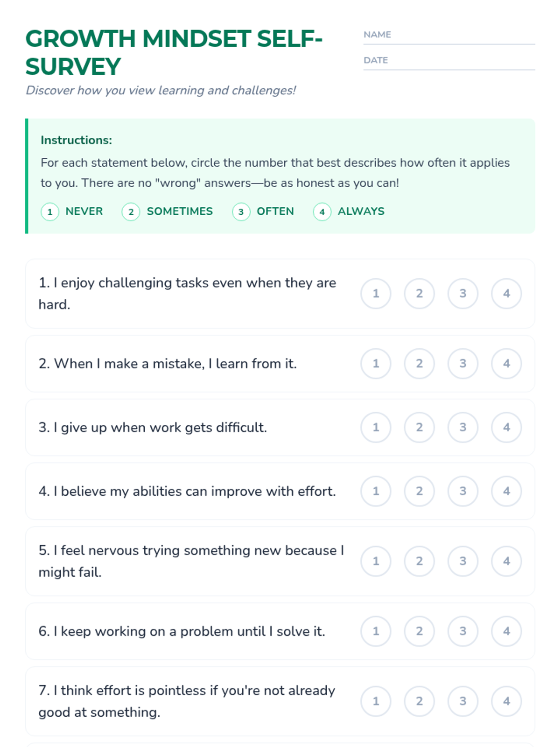The width and height of the screenshot is (560, 747).
Task: Select rating 1 for enjoying challenging tasks
Action: point(376,294)
